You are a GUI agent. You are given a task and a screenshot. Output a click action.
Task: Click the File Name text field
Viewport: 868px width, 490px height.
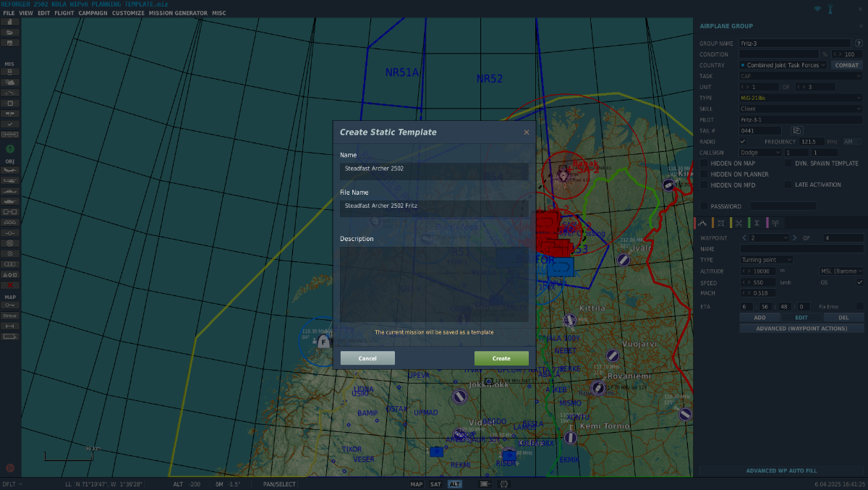pos(434,206)
